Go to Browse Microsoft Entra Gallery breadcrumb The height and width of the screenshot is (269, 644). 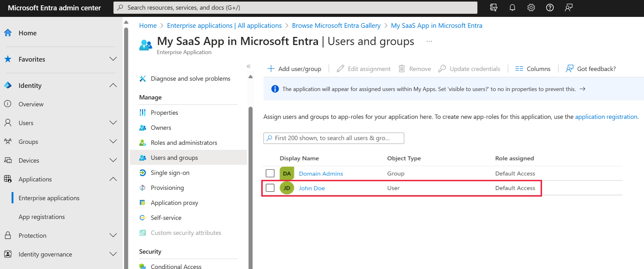[x=336, y=26]
